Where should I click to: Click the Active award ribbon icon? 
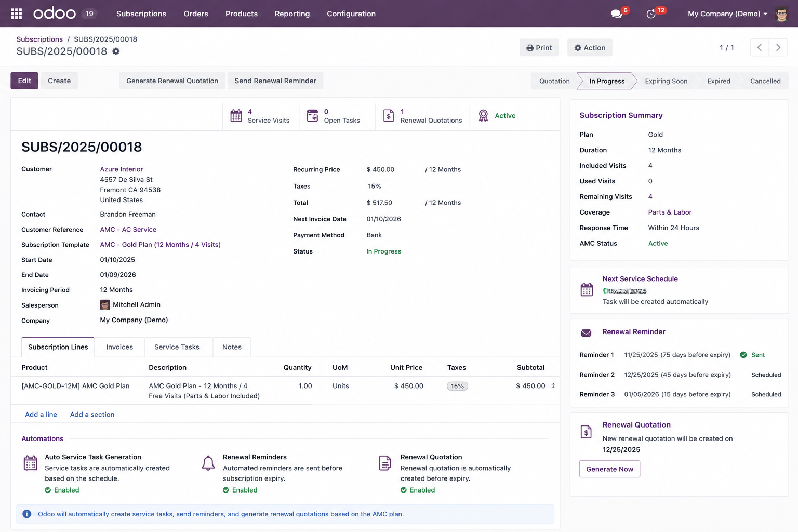(483, 115)
